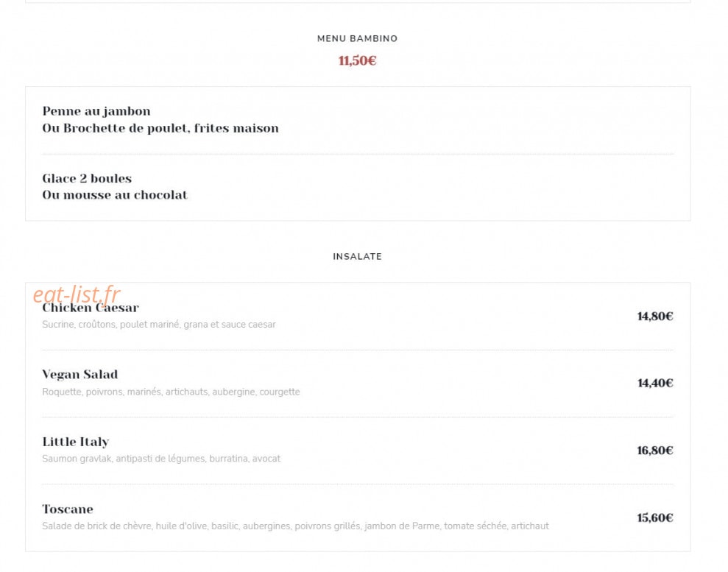Click Saumon gravlak description under Little Italy

[x=161, y=459]
